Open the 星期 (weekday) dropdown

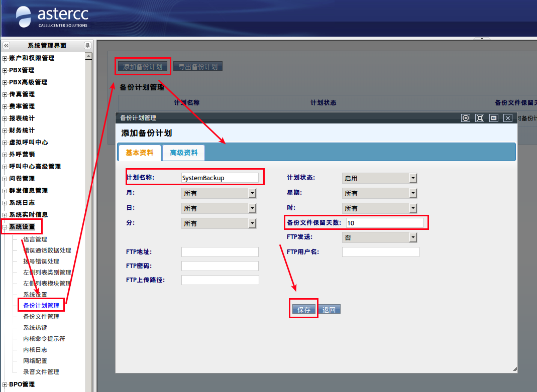tap(413, 193)
